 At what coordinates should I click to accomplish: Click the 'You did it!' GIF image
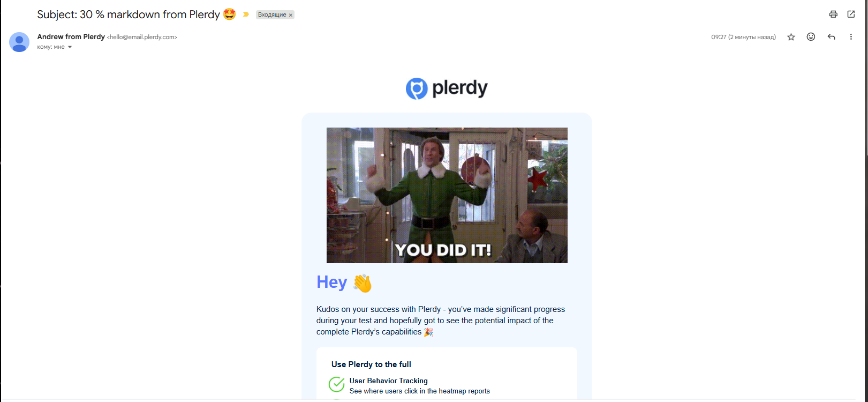(x=447, y=195)
